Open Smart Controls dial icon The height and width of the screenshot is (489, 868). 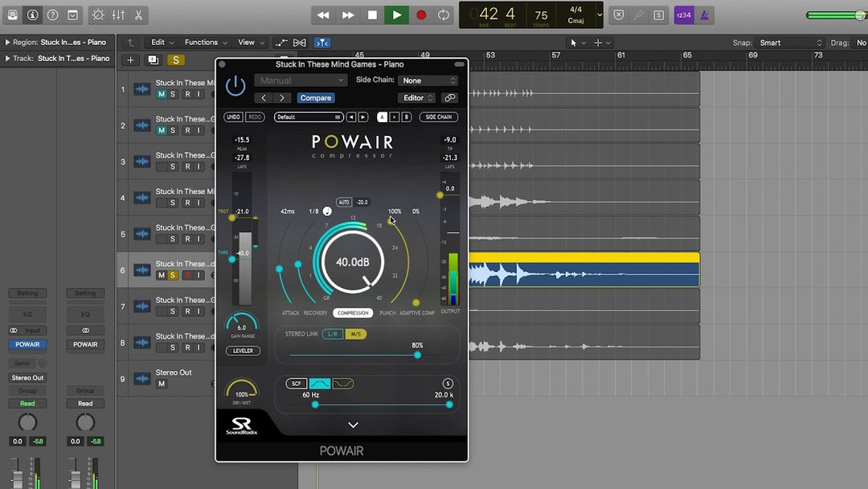(x=98, y=15)
